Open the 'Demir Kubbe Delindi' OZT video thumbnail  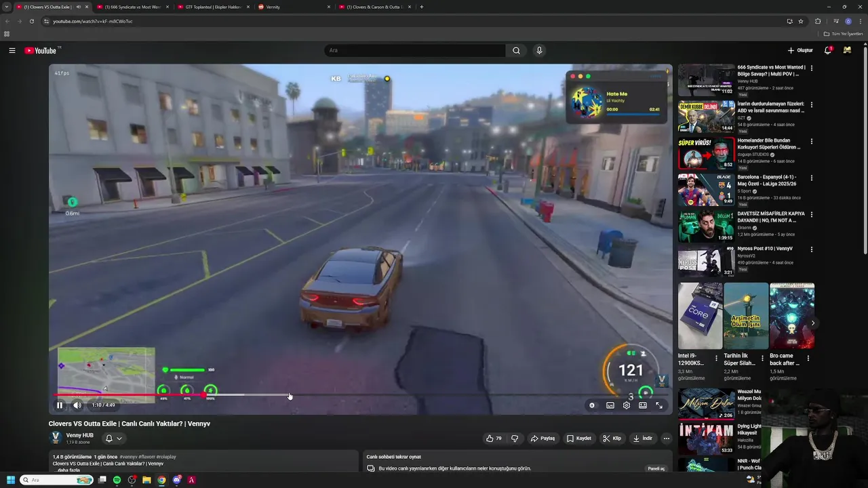click(706, 117)
